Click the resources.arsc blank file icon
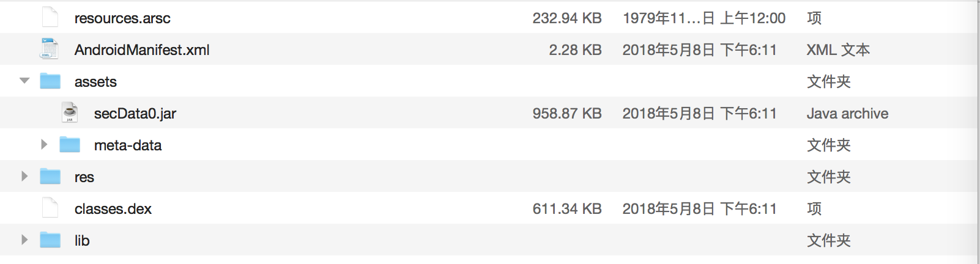 50,17
